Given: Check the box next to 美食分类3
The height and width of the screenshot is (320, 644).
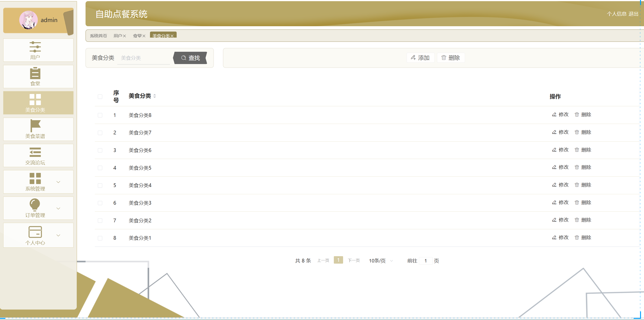Looking at the screenshot, I should [100, 203].
